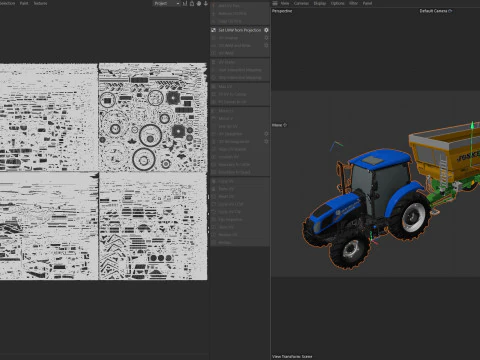Select the top-left UV texture tile
480x360 pixels.
(x=48, y=117)
